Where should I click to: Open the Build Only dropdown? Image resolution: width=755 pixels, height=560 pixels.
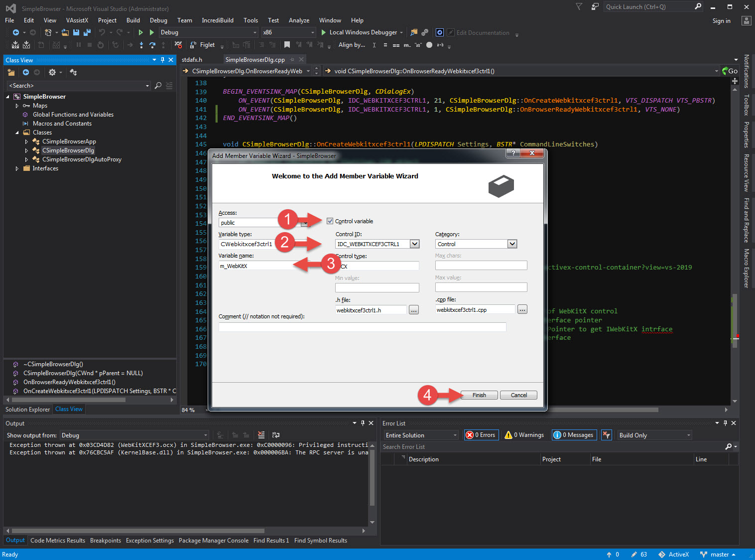[655, 435]
